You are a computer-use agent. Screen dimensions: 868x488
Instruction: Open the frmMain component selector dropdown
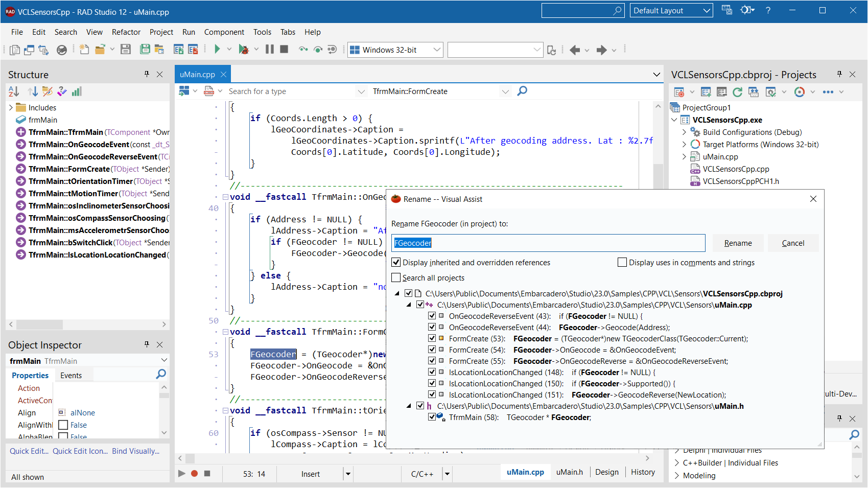pos(164,361)
